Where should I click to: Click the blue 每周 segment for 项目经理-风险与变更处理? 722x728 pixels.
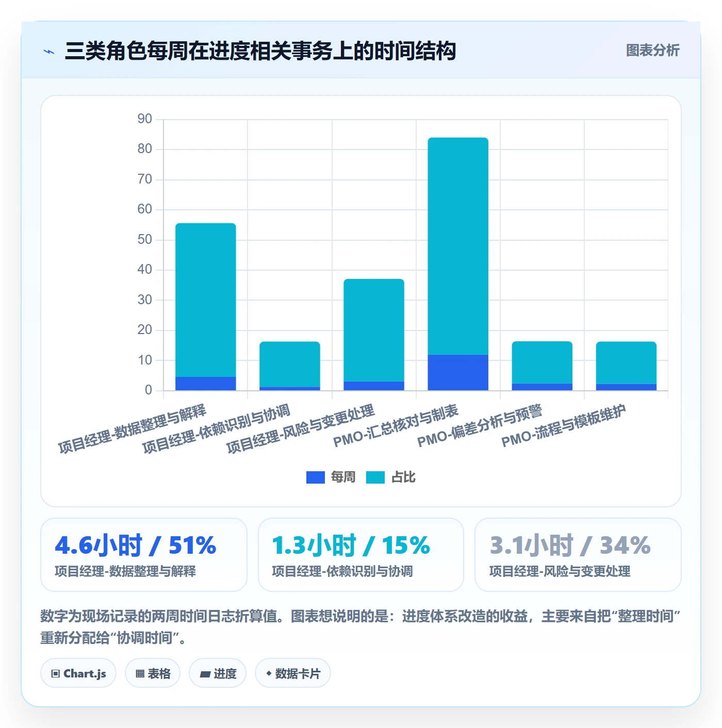pos(374,386)
